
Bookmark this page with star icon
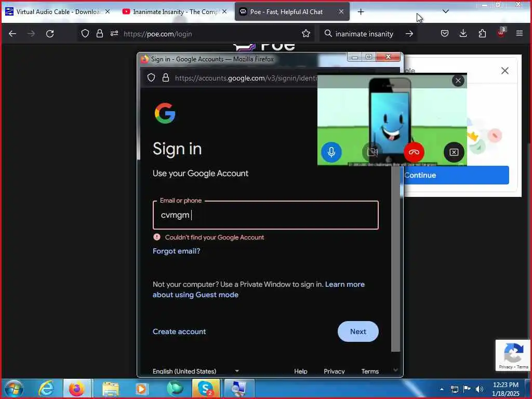tap(305, 33)
